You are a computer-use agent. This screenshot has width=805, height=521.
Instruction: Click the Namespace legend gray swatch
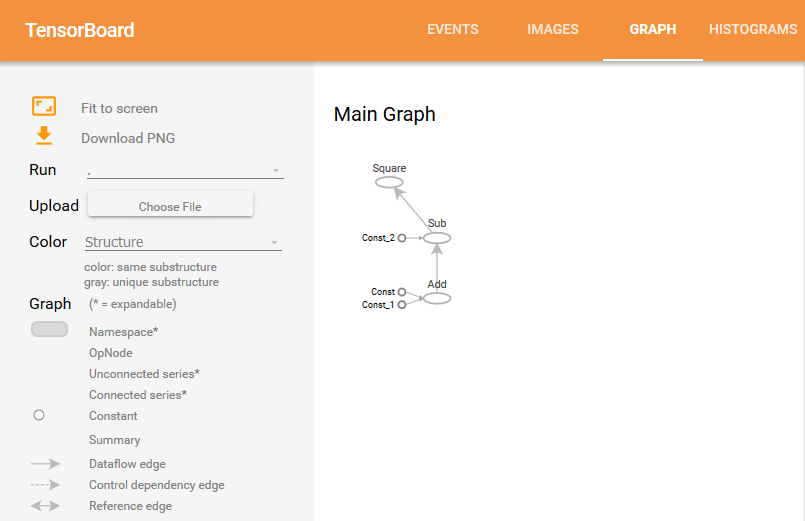click(x=49, y=329)
